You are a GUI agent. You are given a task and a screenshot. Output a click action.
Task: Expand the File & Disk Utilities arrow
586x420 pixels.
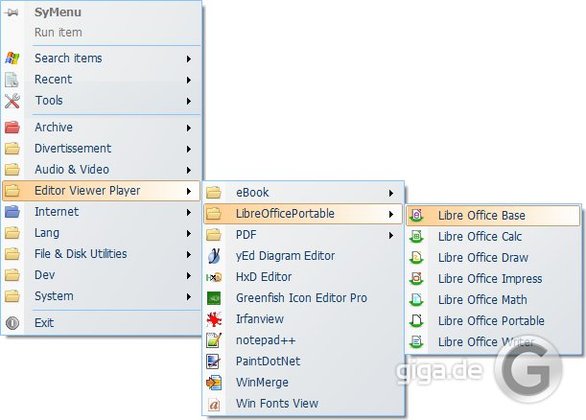click(x=189, y=254)
